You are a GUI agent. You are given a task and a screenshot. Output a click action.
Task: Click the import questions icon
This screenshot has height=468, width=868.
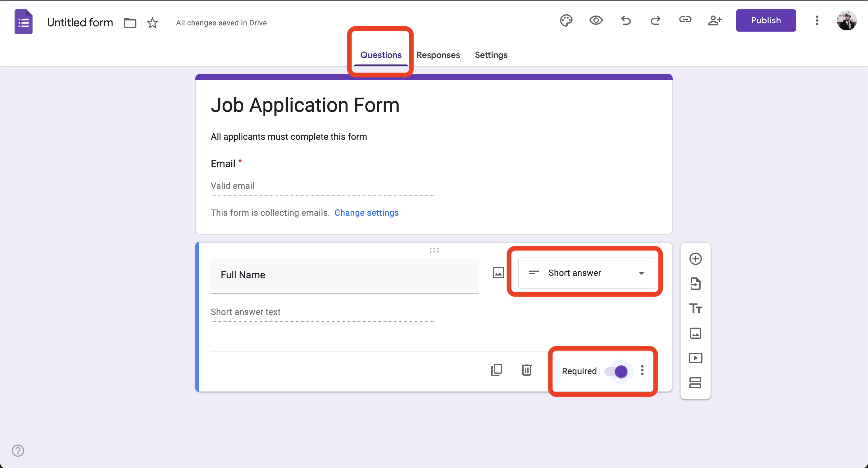[x=695, y=284]
